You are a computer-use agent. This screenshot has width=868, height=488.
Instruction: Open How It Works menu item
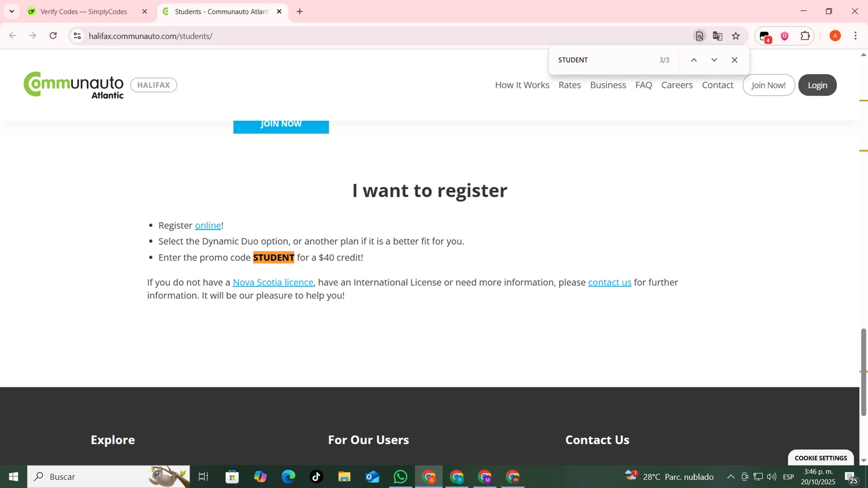point(522,85)
